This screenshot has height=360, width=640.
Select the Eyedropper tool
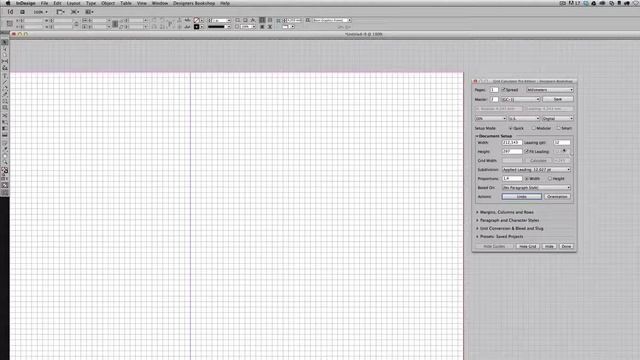point(4,149)
